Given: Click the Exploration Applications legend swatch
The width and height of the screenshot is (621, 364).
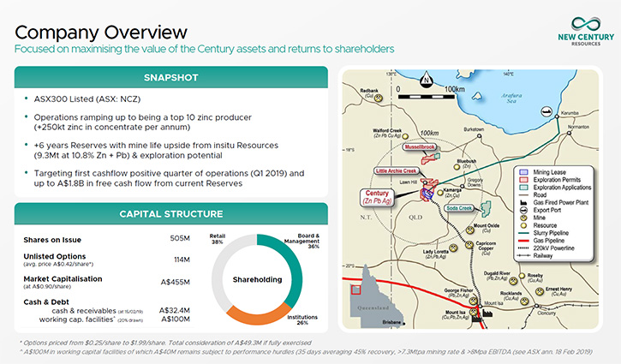Looking at the screenshot, I should coord(523,188).
